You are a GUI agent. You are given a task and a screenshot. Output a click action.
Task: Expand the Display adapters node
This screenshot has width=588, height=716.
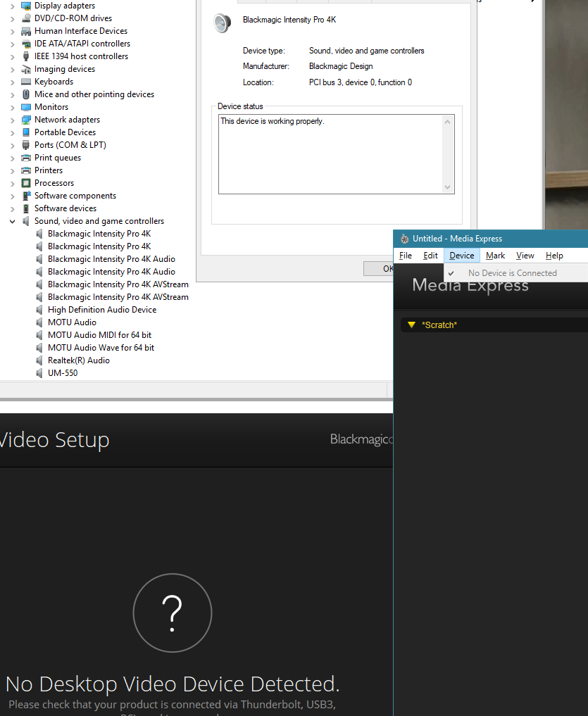click(13, 6)
